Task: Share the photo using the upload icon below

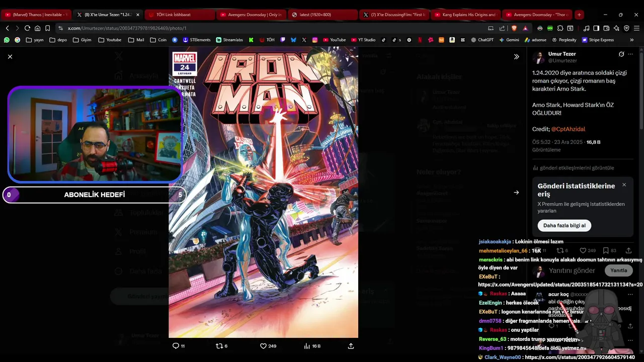Action: tap(351, 346)
